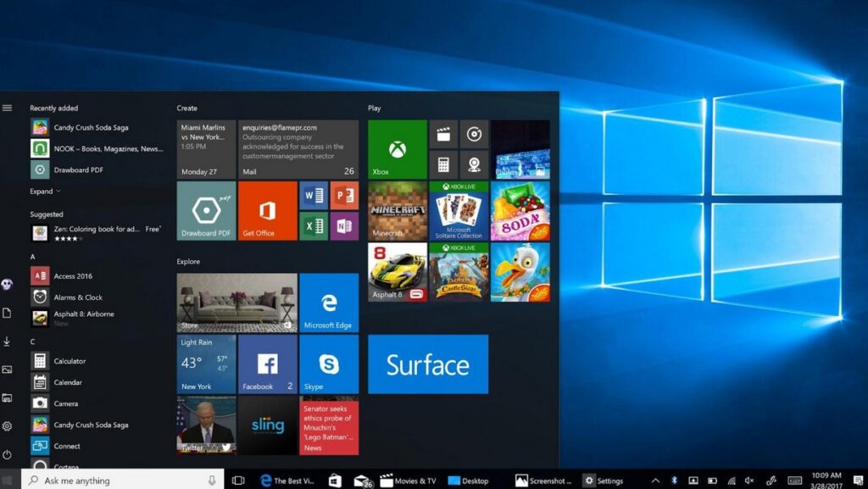Switch to Movies & TV on the taskbar
Viewport: 868px width, 489px height.
click(408, 481)
